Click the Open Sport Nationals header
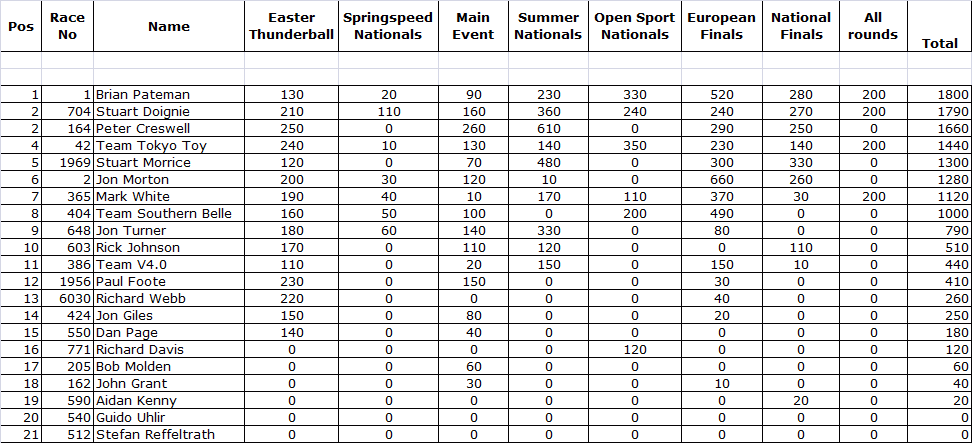972x443 pixels. pyautogui.click(x=634, y=27)
